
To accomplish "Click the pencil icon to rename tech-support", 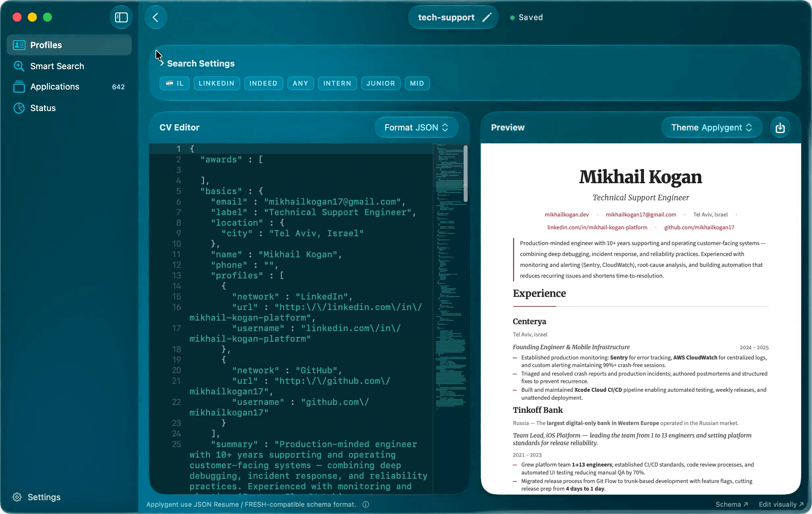I will click(x=487, y=17).
